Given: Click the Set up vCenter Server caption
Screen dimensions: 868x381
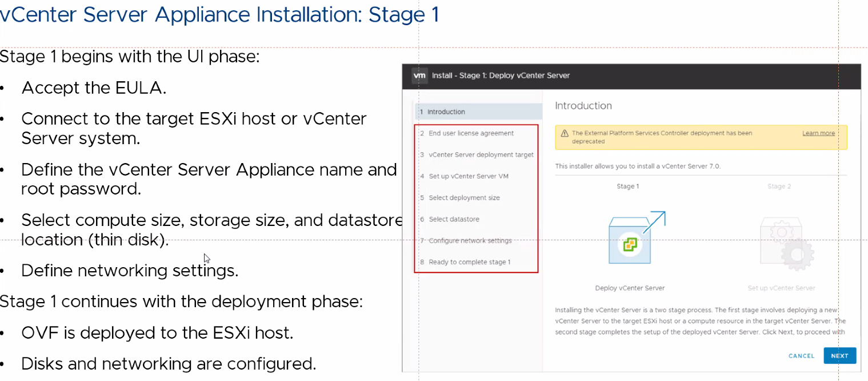Looking at the screenshot, I should click(x=781, y=288).
